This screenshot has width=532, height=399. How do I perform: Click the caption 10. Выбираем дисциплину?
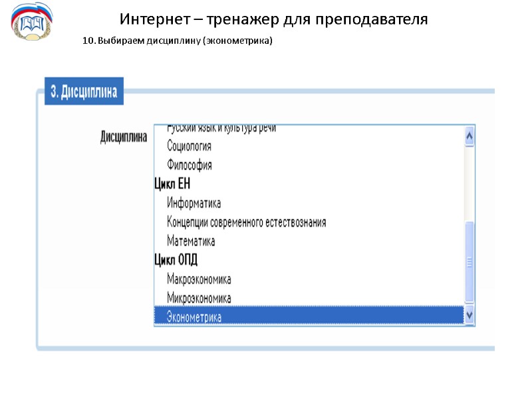click(176, 42)
